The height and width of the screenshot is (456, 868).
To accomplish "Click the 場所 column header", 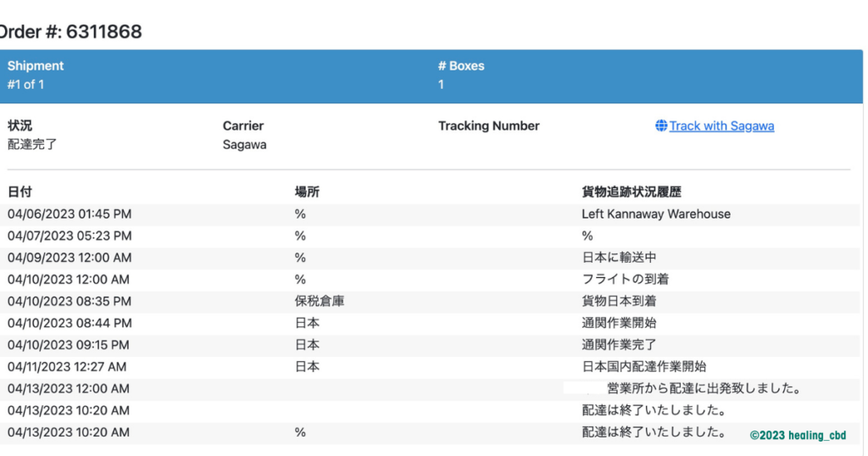I will [x=307, y=192].
